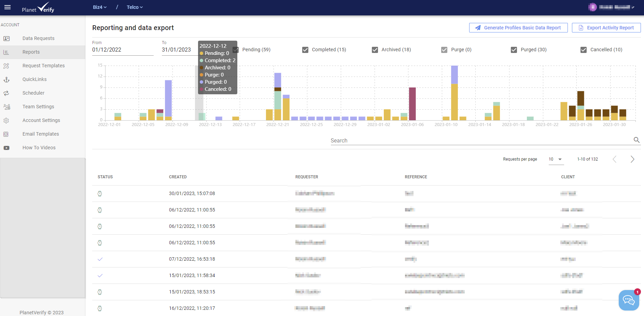The height and width of the screenshot is (316, 644).
Task: Toggle the Purge (0) checkbox
Action: click(x=444, y=50)
